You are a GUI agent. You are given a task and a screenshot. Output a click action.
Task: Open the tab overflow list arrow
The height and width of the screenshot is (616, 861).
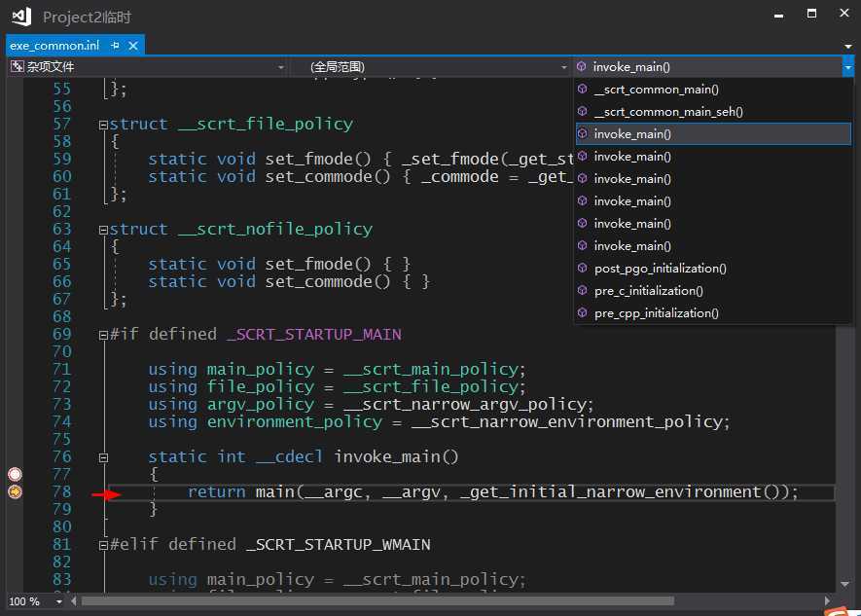point(848,46)
